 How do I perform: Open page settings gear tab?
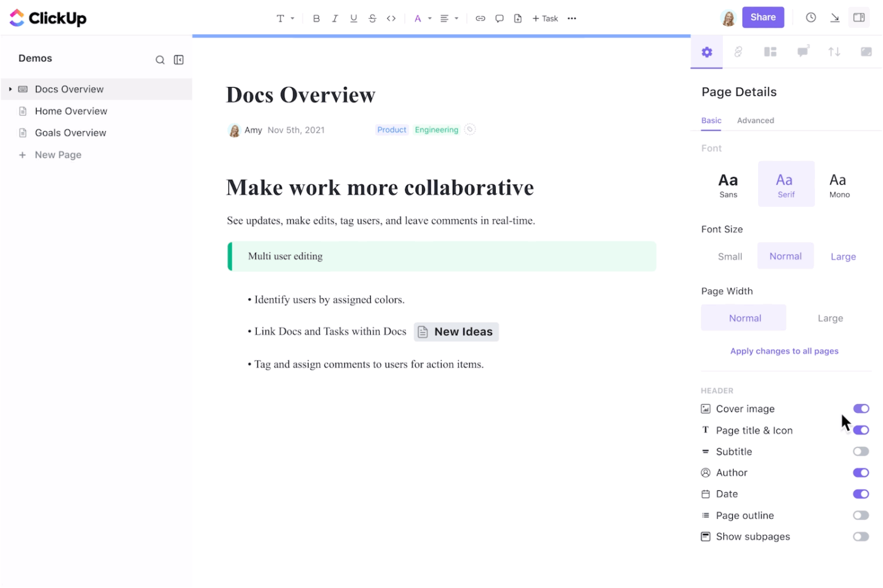[707, 52]
